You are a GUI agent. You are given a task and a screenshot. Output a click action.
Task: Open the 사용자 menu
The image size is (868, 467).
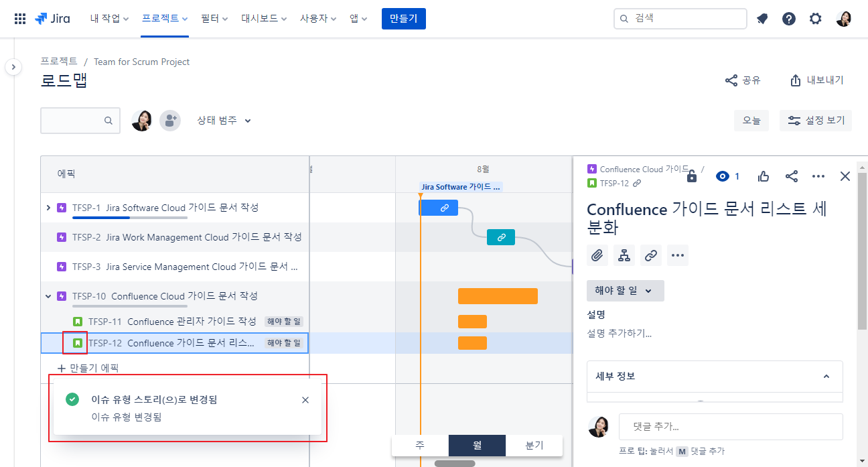tap(319, 19)
